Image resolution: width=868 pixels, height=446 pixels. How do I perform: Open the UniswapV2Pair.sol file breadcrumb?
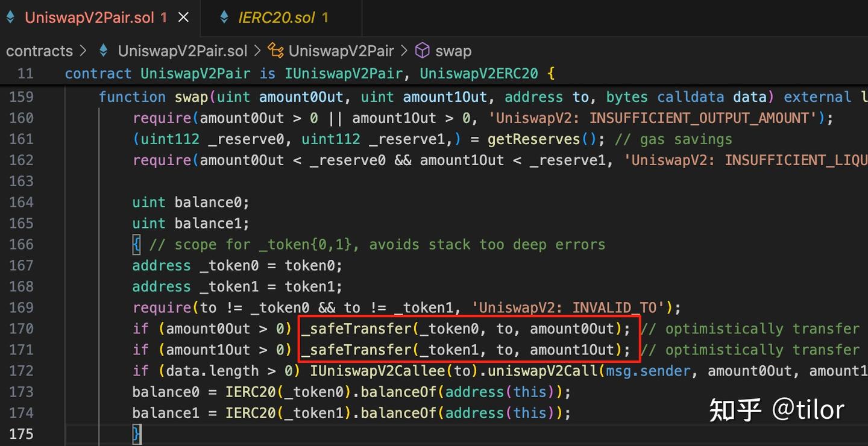[182, 51]
